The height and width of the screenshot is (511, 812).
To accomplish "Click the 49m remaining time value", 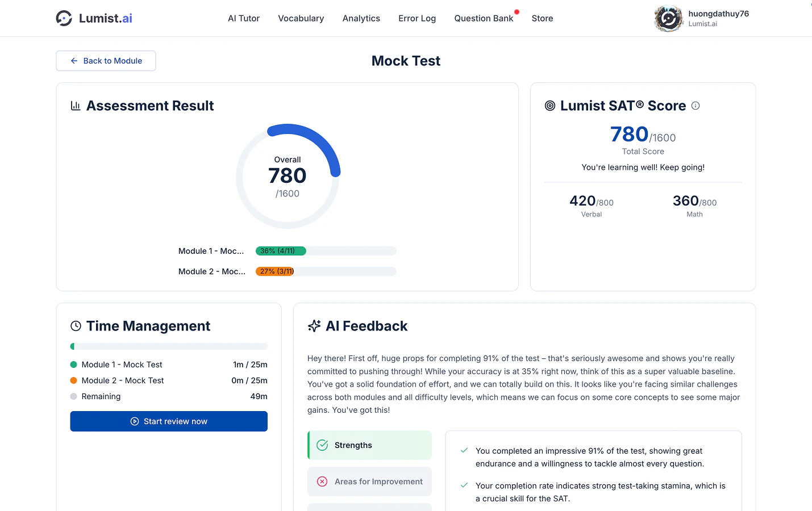I will point(259,396).
